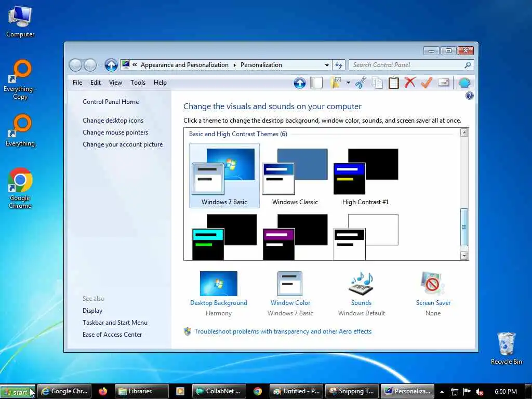
Task: Expand the folder options toolbar dropdown arrow
Action: tap(348, 83)
